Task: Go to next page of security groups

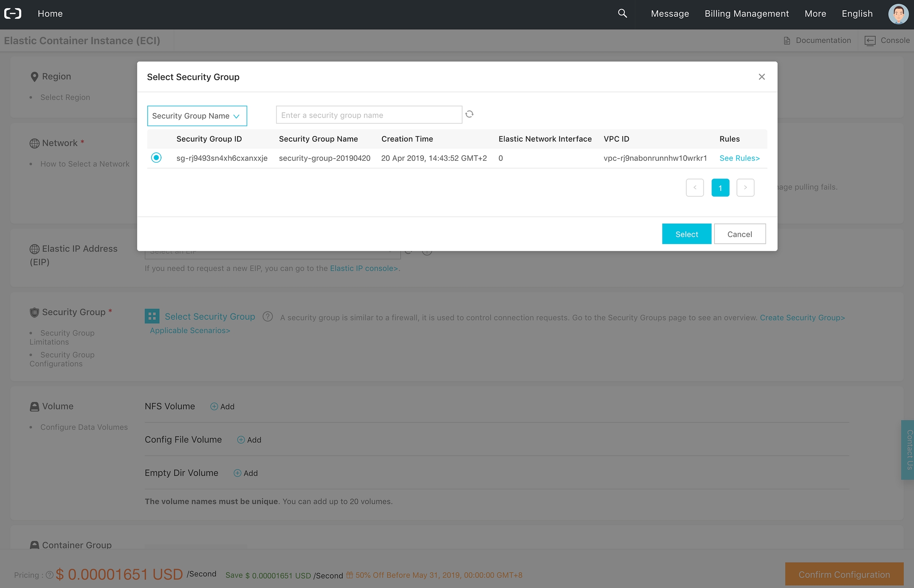Action: coord(745,188)
